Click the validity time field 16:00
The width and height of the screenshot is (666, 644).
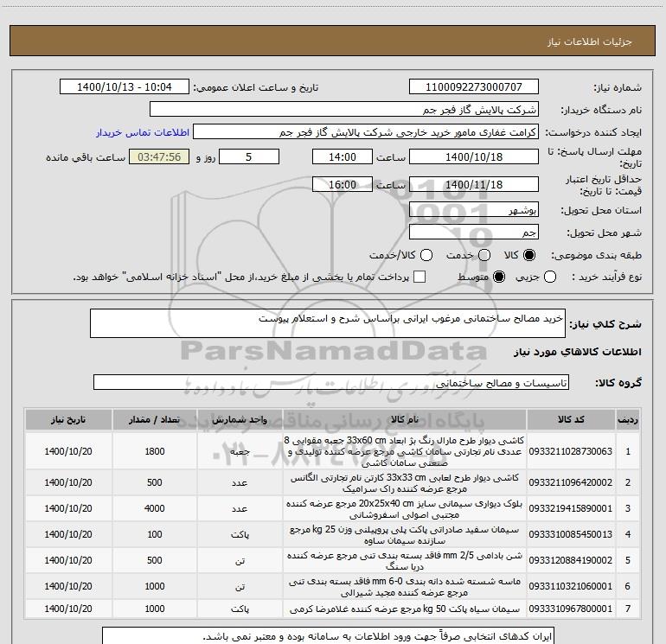click(343, 184)
